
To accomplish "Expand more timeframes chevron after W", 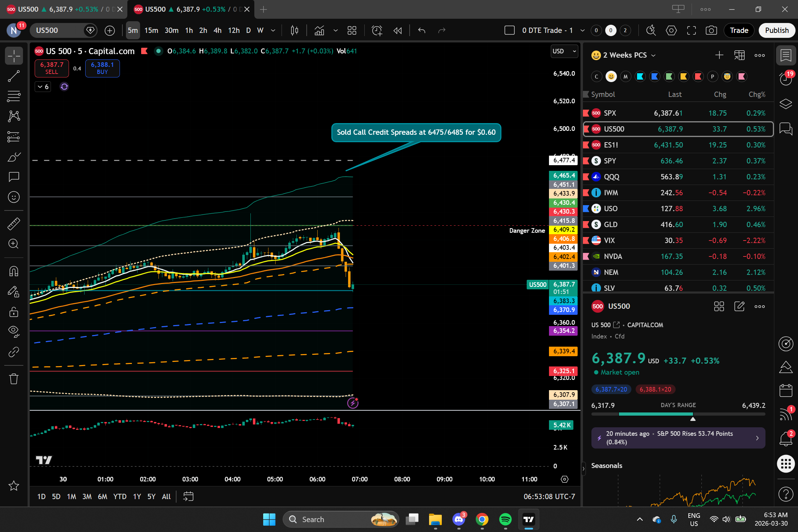I will click(x=273, y=30).
